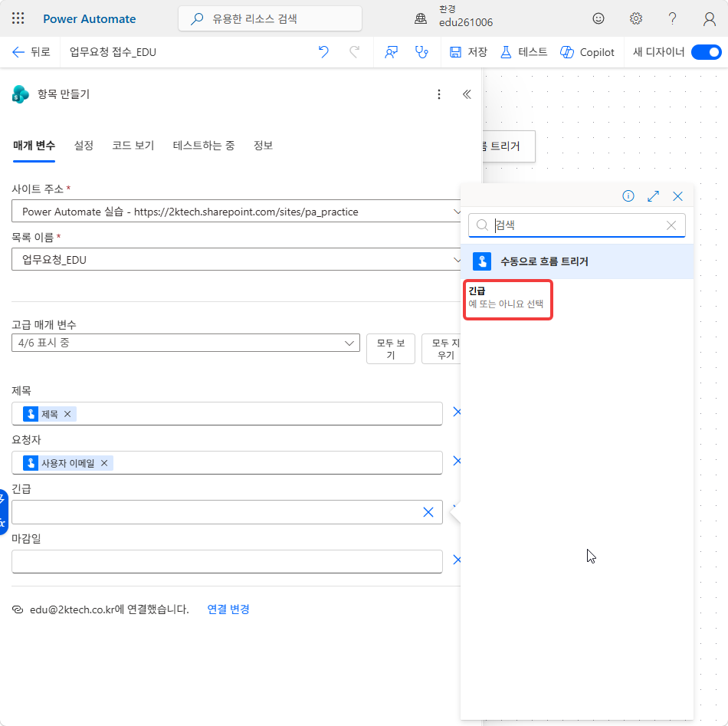
Task: Switch to the 정보 tab
Action: coord(263,146)
